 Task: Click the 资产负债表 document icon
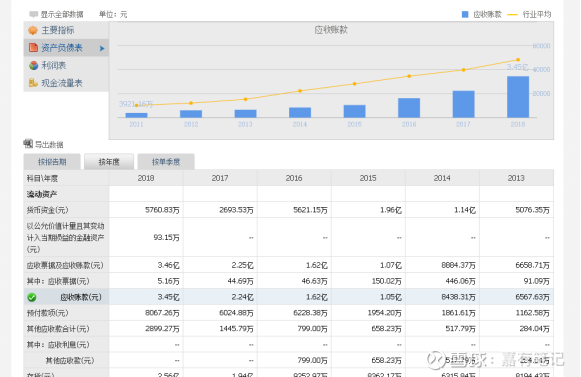click(x=33, y=47)
